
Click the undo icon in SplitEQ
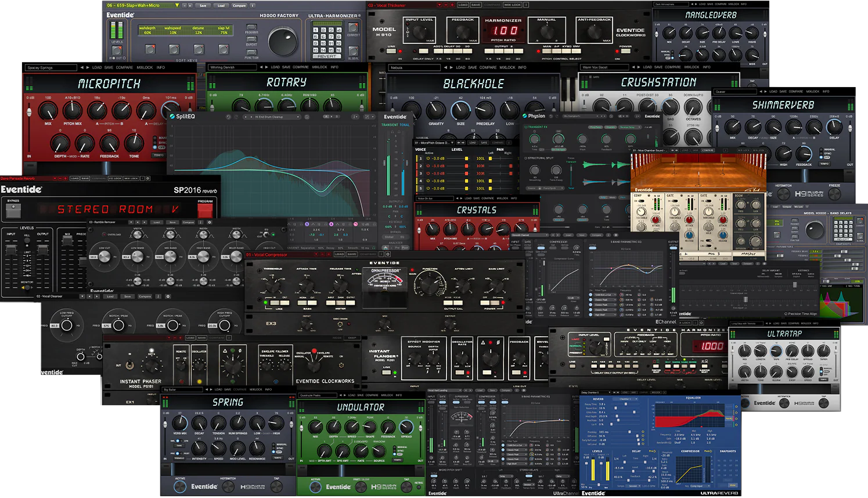click(x=228, y=117)
